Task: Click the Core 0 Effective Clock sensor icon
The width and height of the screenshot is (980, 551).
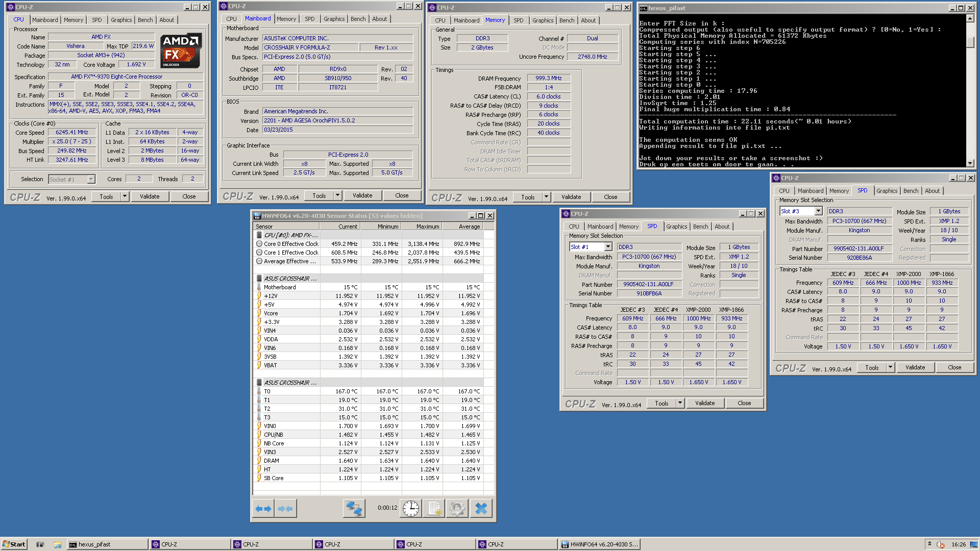Action: click(259, 244)
